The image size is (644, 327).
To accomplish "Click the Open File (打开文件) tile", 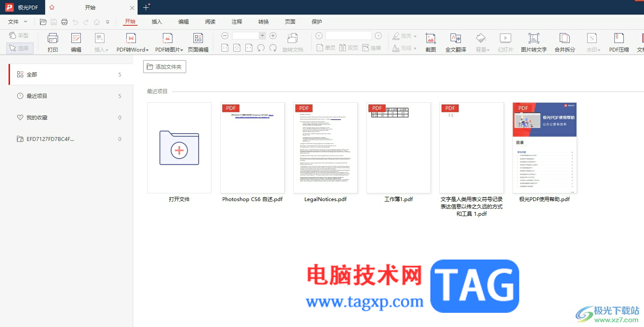I will coord(179,148).
